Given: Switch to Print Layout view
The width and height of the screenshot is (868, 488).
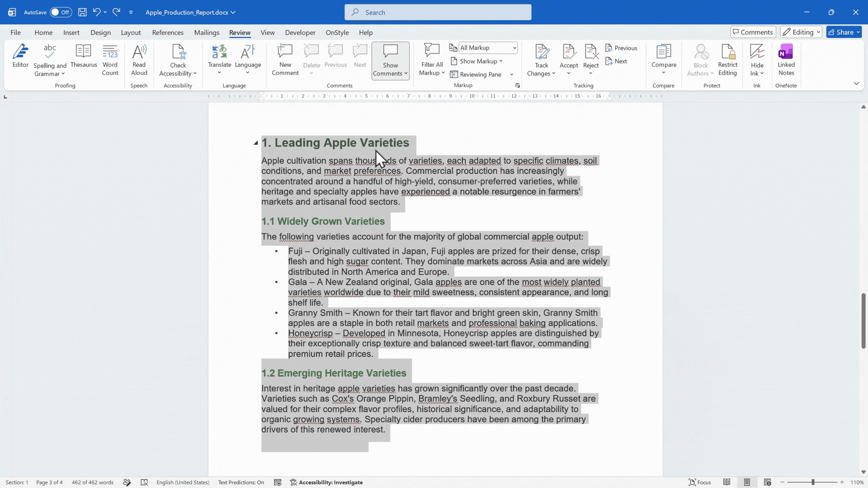Looking at the screenshot, I should [x=747, y=483].
